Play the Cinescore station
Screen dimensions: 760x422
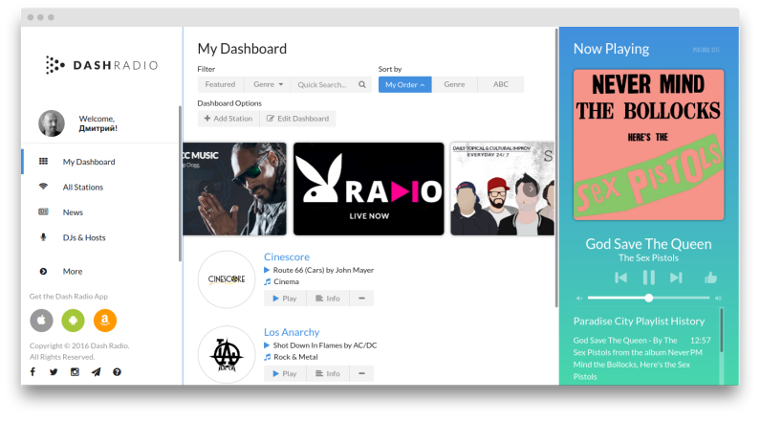[x=285, y=298]
